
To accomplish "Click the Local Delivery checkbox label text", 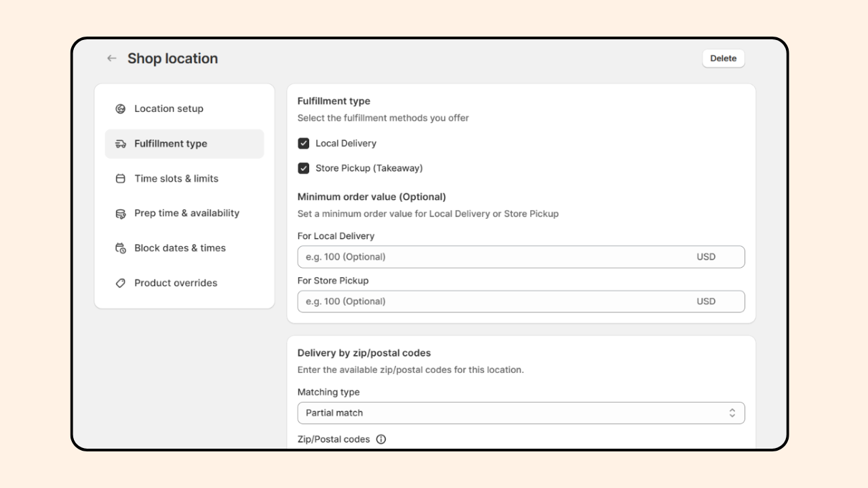I will [x=346, y=144].
